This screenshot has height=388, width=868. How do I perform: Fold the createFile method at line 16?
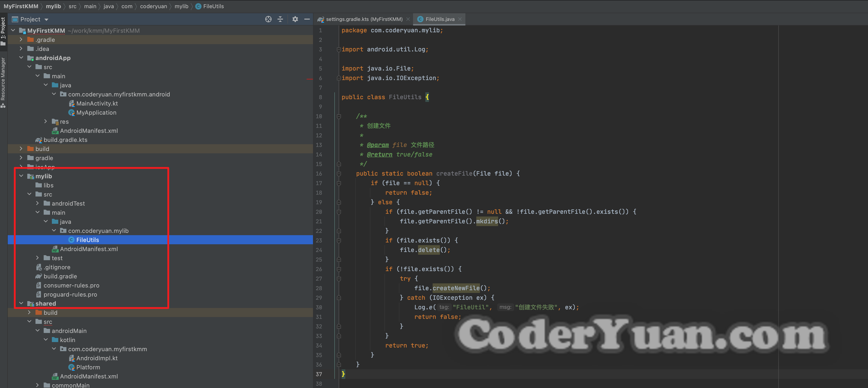pyautogui.click(x=339, y=174)
